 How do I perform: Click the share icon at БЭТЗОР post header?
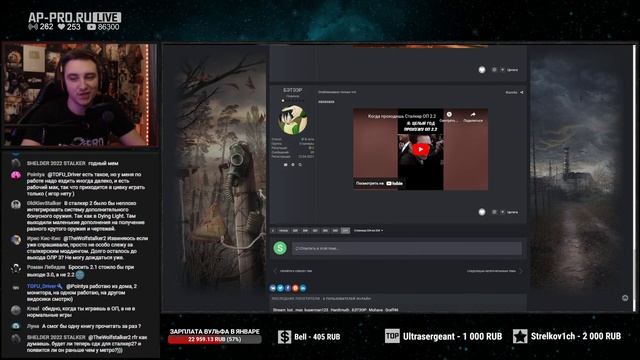[x=521, y=92]
